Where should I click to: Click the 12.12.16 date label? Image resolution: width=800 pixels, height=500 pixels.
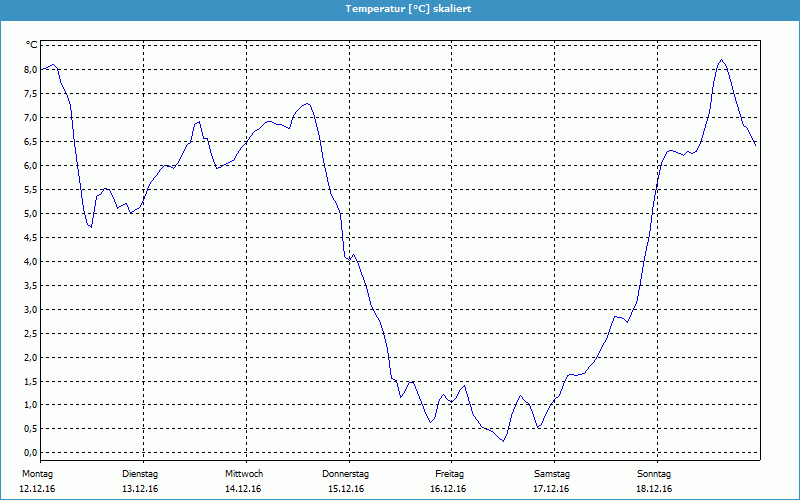pos(37,489)
